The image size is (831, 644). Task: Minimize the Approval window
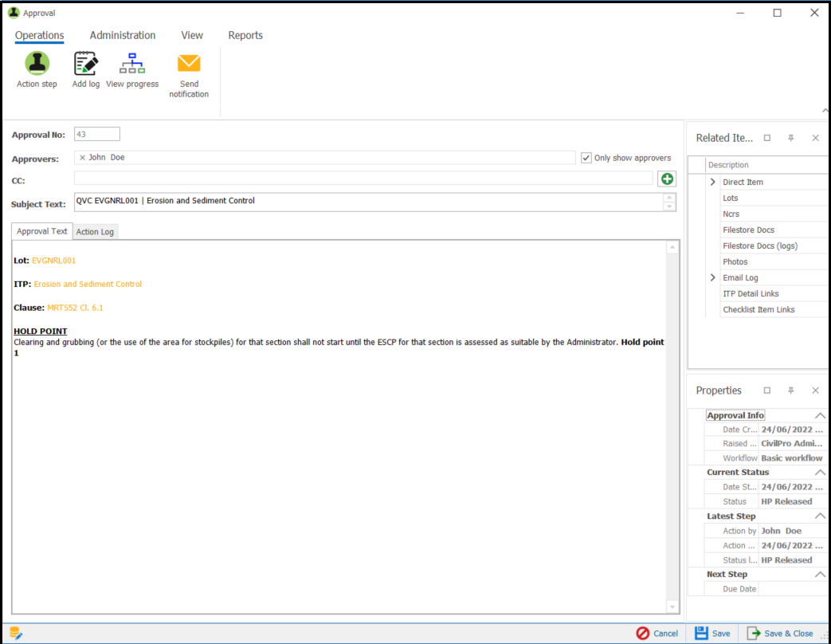click(x=740, y=13)
